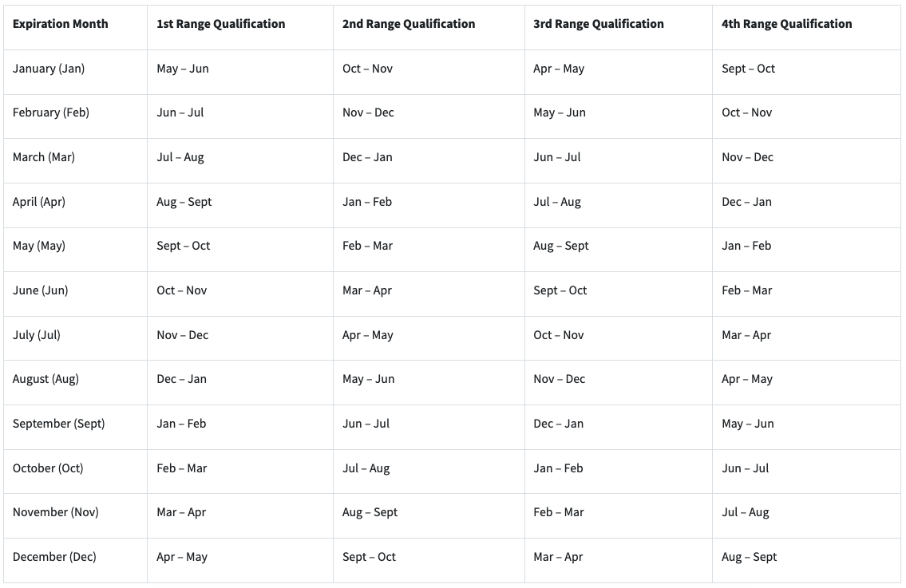Select October's 4th range cell Jun – Jul
This screenshot has width=906, height=588.
pyautogui.click(x=745, y=468)
